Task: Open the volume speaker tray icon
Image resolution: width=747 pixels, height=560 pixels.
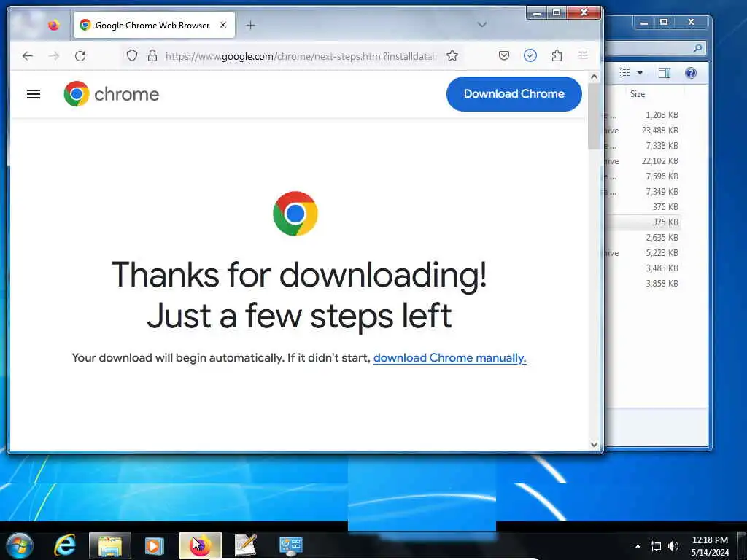Action: [673, 546]
